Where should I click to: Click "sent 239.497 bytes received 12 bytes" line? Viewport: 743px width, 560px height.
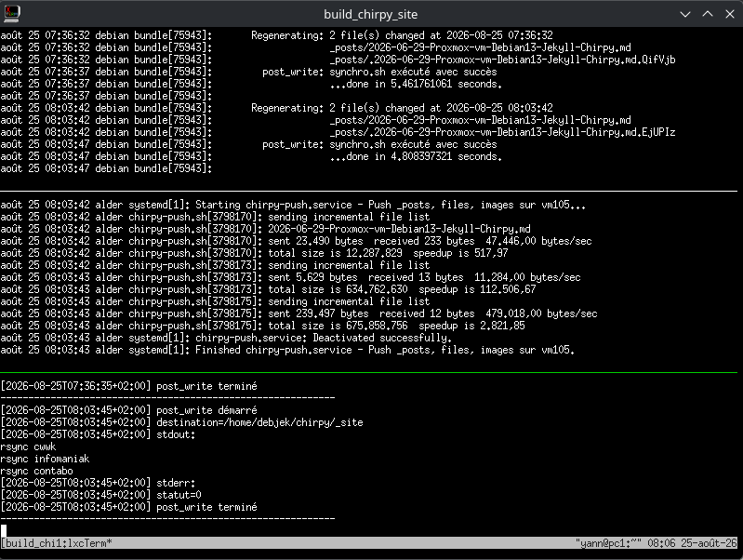click(299, 313)
